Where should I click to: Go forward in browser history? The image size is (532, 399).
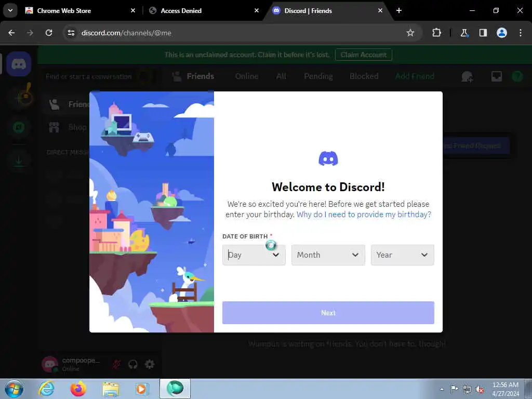(30, 33)
